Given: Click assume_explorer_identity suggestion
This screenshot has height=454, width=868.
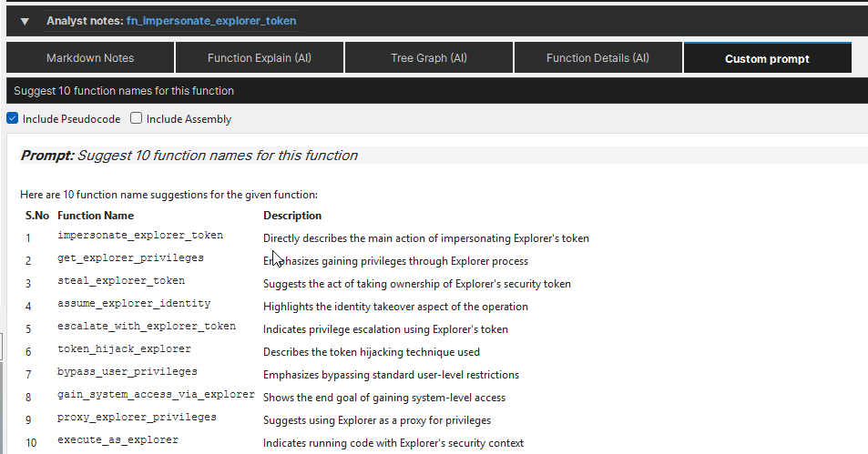Looking at the screenshot, I should pos(134,303).
